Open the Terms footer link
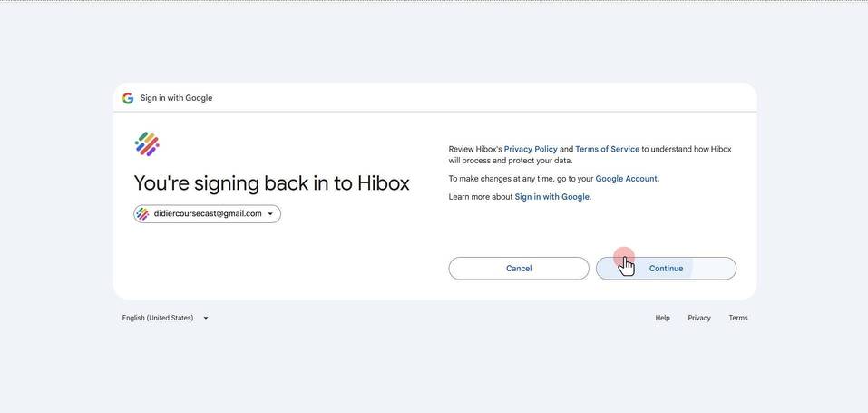868x413 pixels. point(738,318)
